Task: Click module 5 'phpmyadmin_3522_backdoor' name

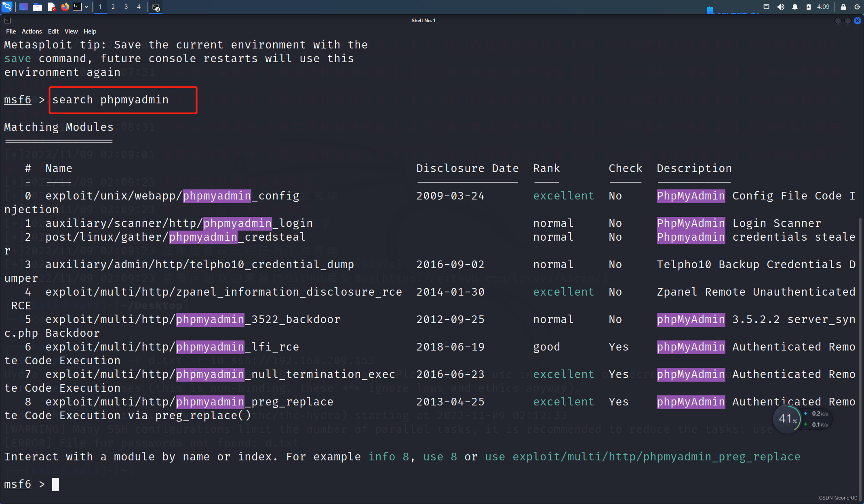Action: (193, 319)
